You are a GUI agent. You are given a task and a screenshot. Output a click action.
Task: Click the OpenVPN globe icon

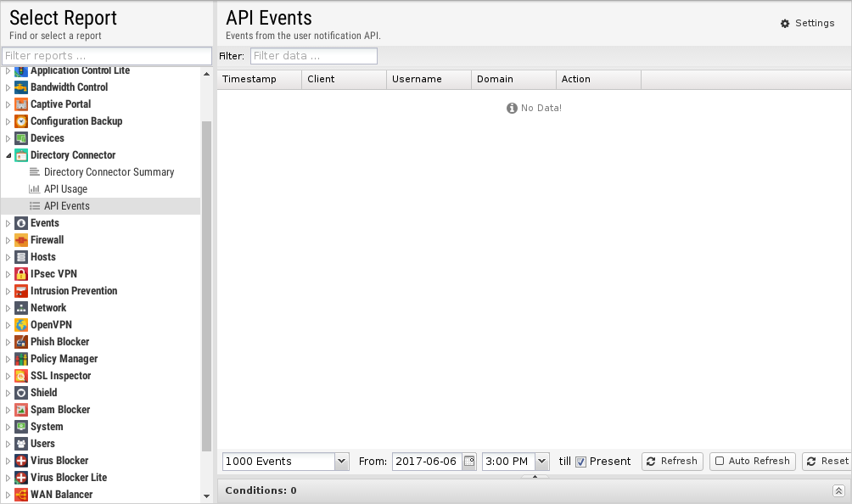pyautogui.click(x=20, y=325)
